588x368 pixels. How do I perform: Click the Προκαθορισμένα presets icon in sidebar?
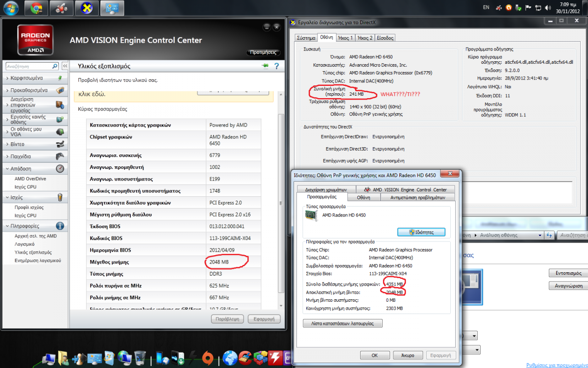tap(60, 90)
